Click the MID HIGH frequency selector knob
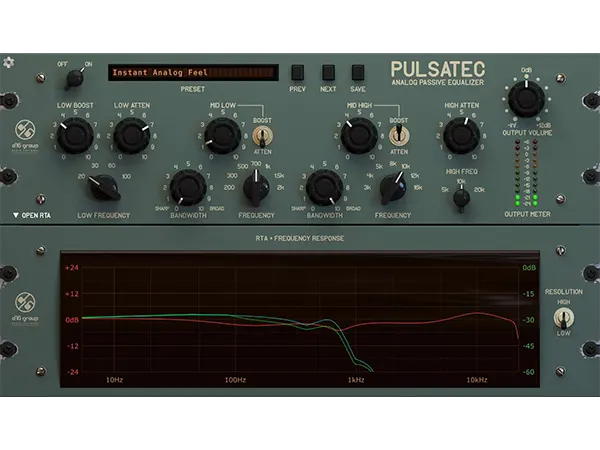Viewport: 600px width, 450px height. [x=393, y=189]
